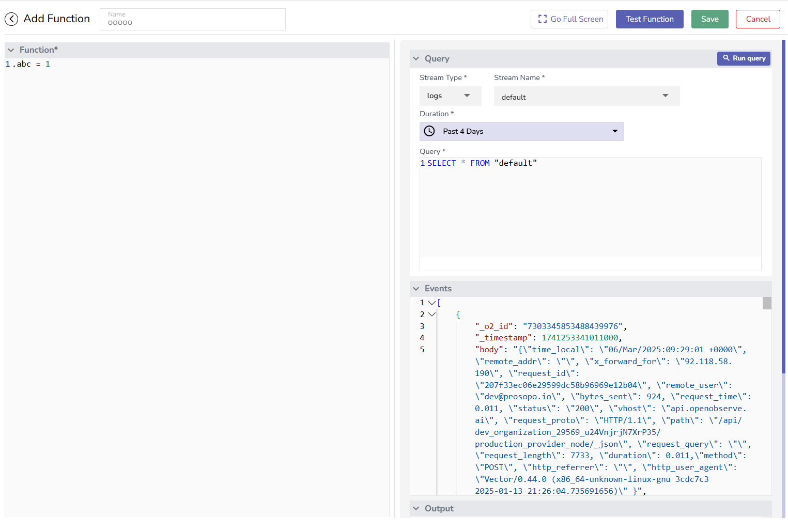
Task: Collapse the Function section
Action: coord(11,50)
